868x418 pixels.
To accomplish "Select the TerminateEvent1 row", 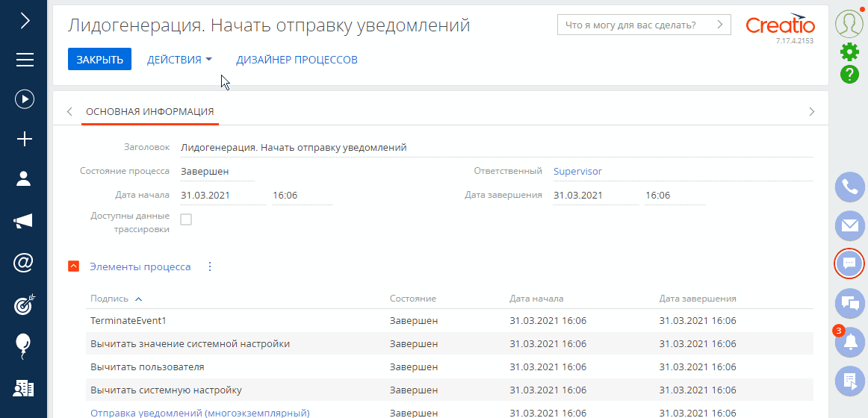I will pyautogui.click(x=450, y=321).
